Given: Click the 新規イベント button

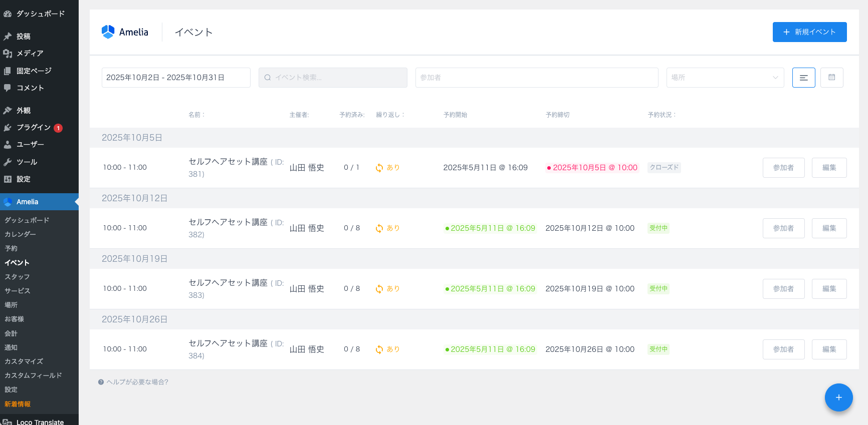Looking at the screenshot, I should (809, 32).
